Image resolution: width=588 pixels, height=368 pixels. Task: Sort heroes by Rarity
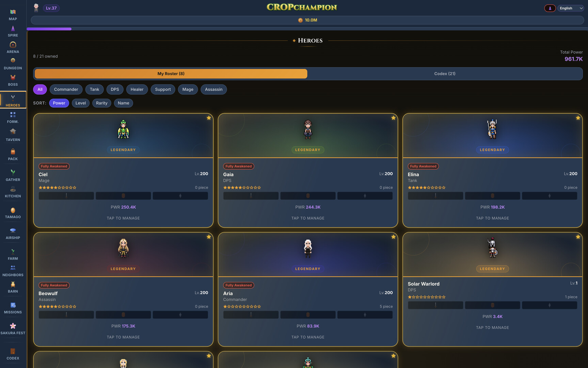coord(101,103)
